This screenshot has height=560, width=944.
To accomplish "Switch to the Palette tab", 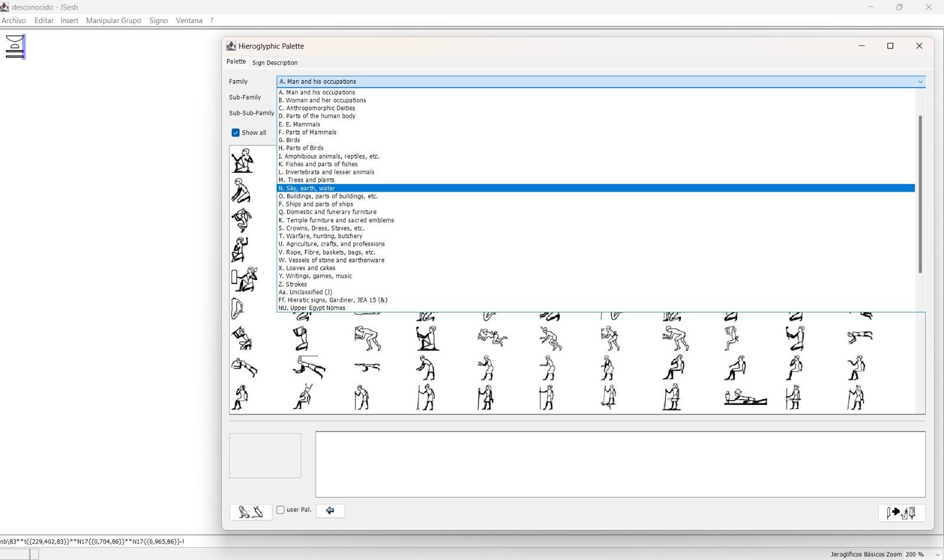I will click(236, 61).
